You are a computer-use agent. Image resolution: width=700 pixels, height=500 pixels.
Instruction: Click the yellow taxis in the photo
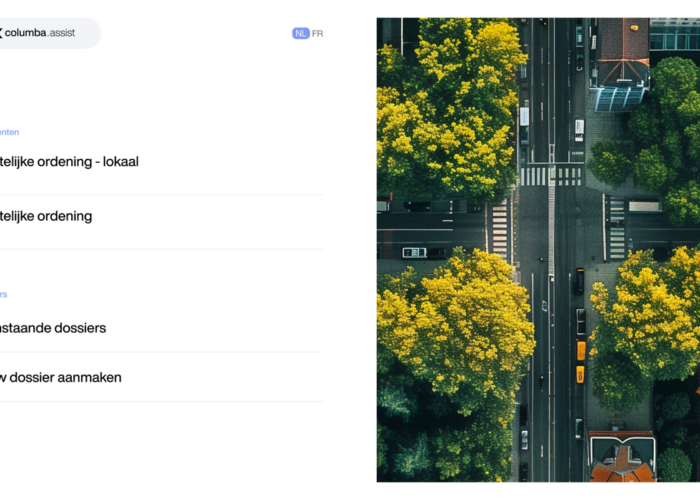coord(580,362)
